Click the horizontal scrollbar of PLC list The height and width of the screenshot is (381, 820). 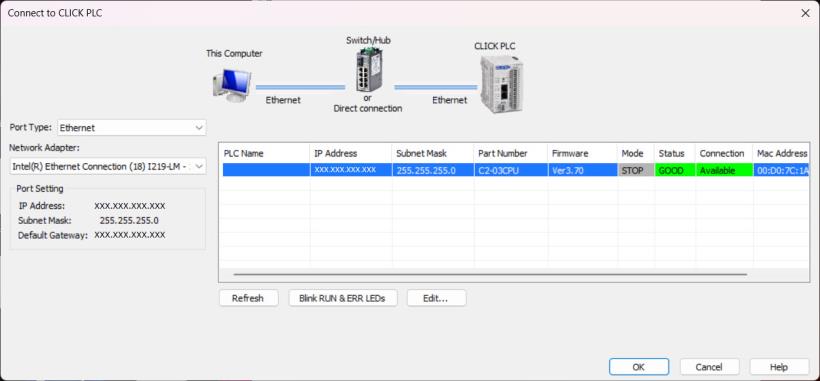[490, 274]
